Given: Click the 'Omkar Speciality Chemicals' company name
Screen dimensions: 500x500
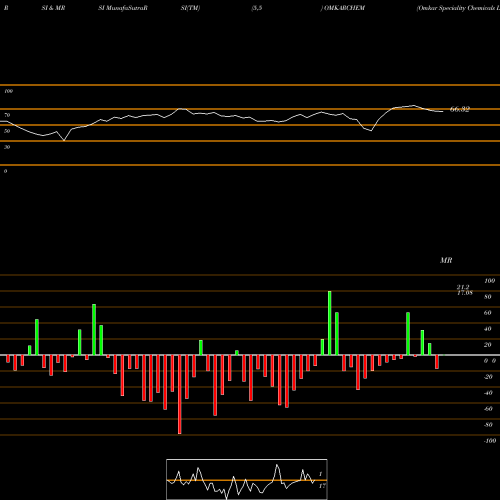Looking at the screenshot, I should point(458,8).
